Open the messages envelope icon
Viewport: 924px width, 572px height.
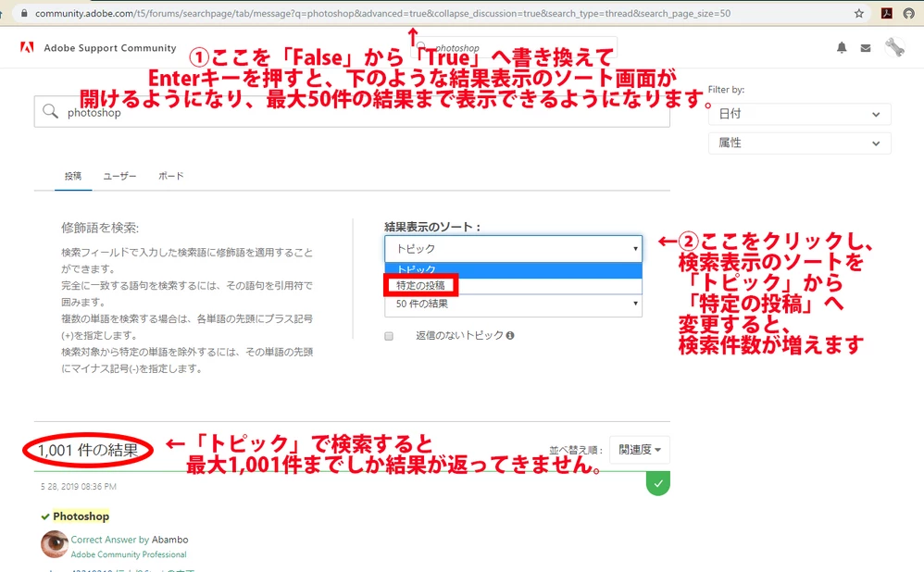point(866,48)
